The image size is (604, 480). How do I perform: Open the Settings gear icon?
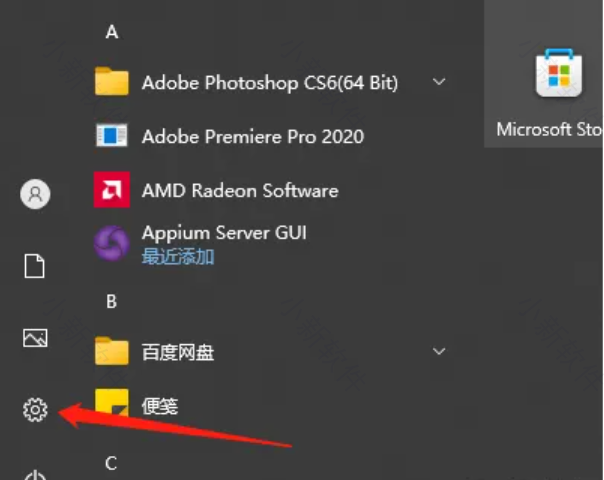(x=35, y=409)
